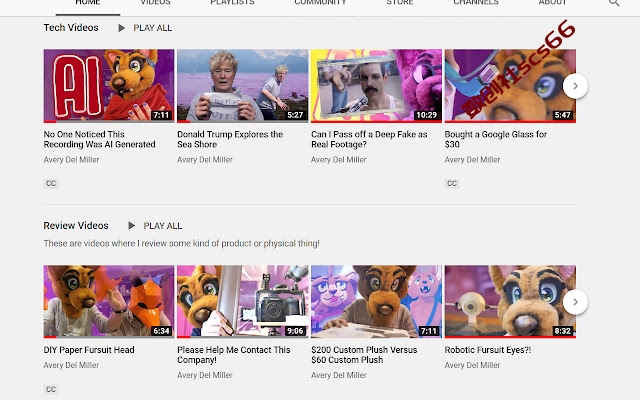The width and height of the screenshot is (640, 400).
Task: Click the 5:47 duration badge
Action: click(562, 115)
